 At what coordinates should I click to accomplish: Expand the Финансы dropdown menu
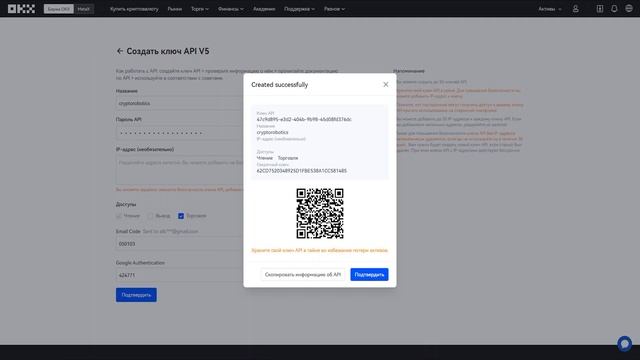coord(231,9)
